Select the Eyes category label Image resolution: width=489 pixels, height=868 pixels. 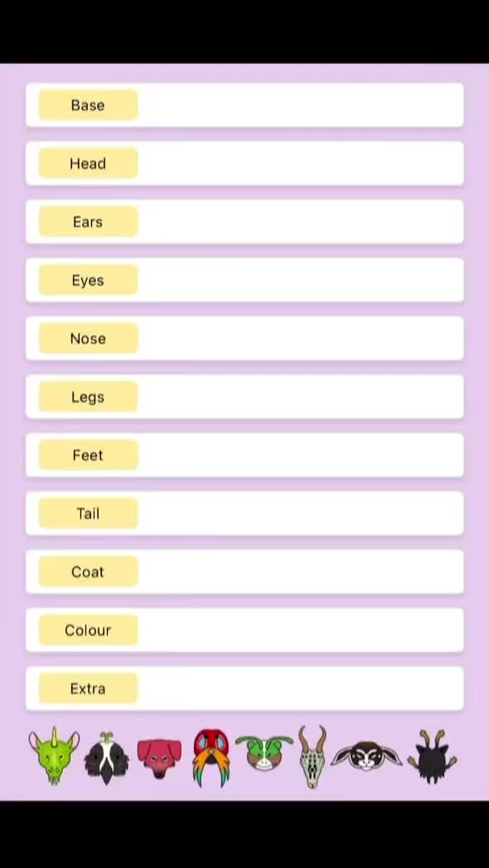point(88,280)
